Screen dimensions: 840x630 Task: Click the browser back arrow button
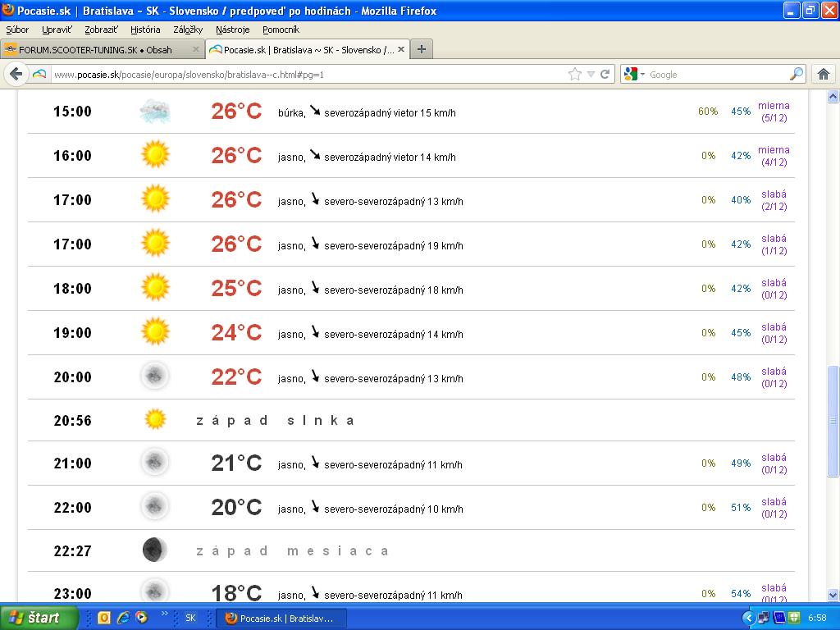(x=16, y=74)
